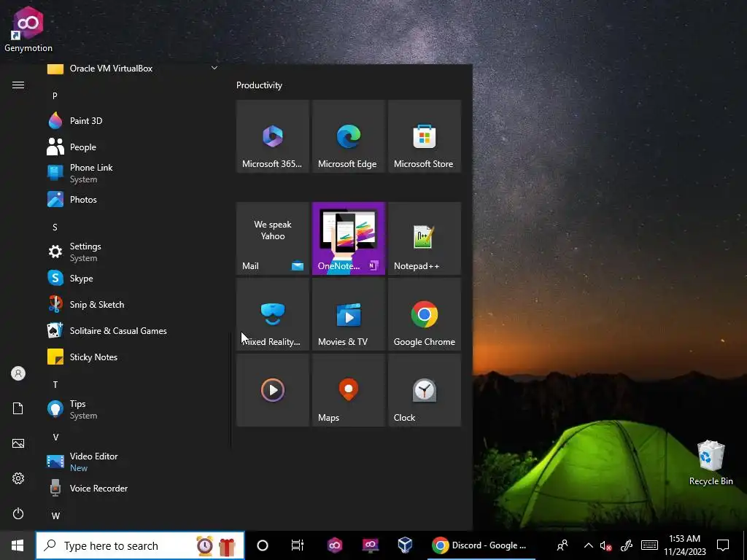Screen dimensions: 747x560
Task: Select the Genymotion desktop shortcut
Action: pyautogui.click(x=28, y=28)
